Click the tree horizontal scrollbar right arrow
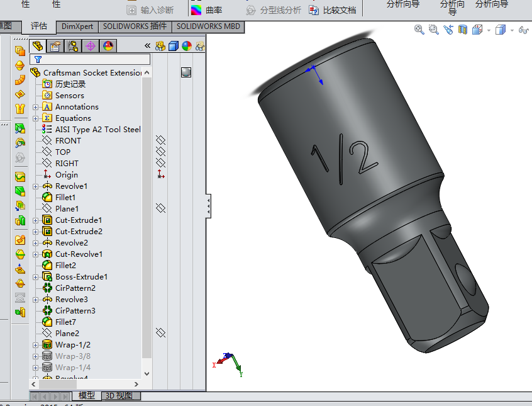 tap(136, 384)
